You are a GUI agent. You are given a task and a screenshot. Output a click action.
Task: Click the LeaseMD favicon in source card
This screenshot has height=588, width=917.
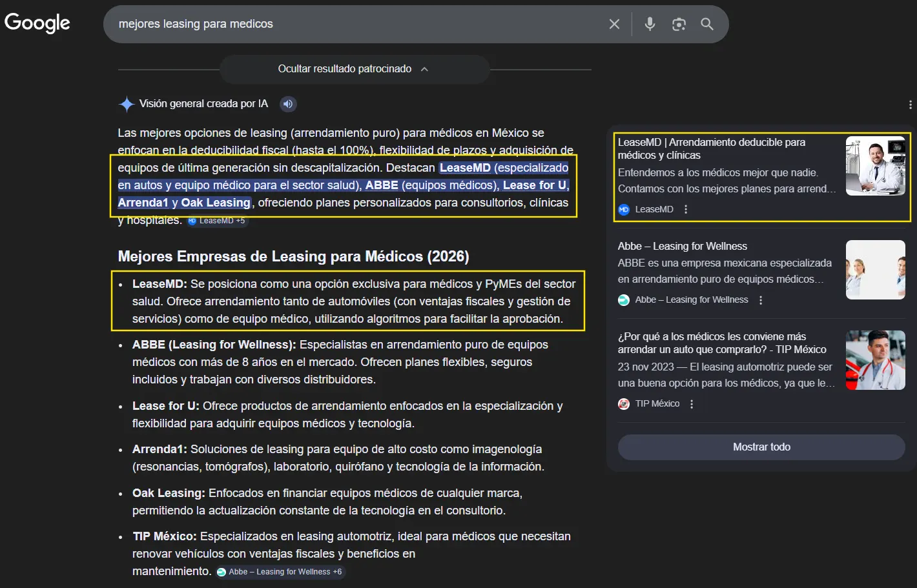pos(624,209)
